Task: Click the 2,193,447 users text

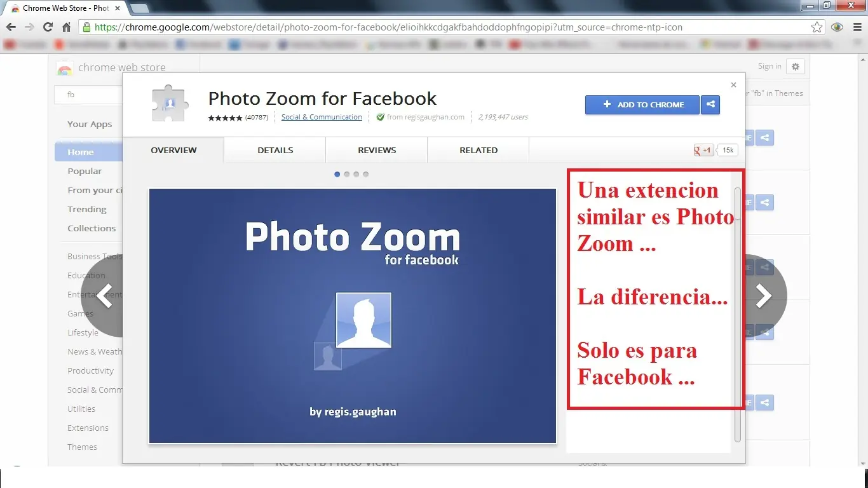Action: pos(503,117)
